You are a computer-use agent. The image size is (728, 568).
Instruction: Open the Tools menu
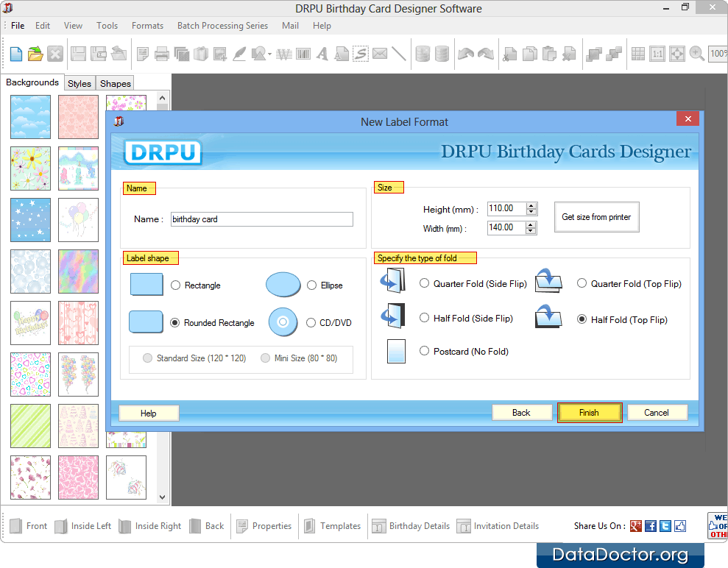tap(107, 26)
